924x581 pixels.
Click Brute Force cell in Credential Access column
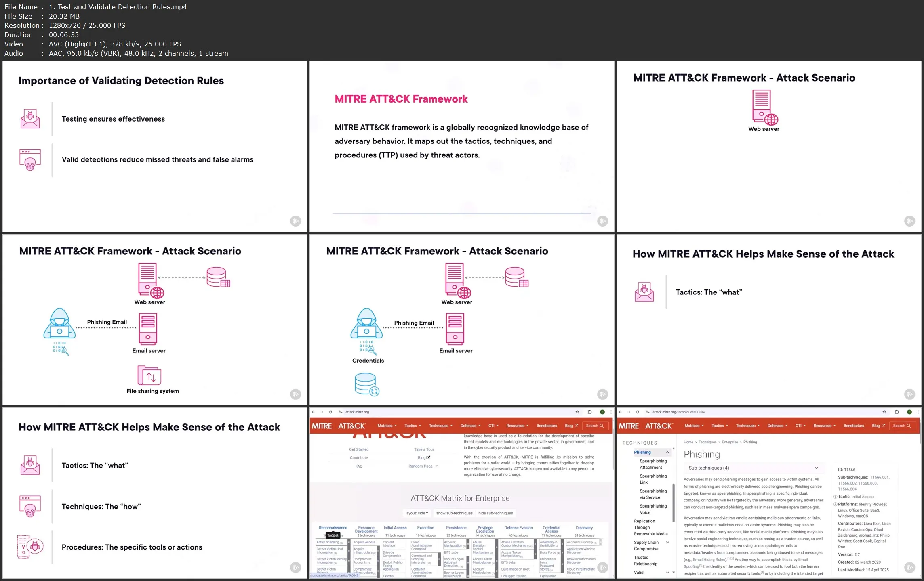(x=549, y=552)
